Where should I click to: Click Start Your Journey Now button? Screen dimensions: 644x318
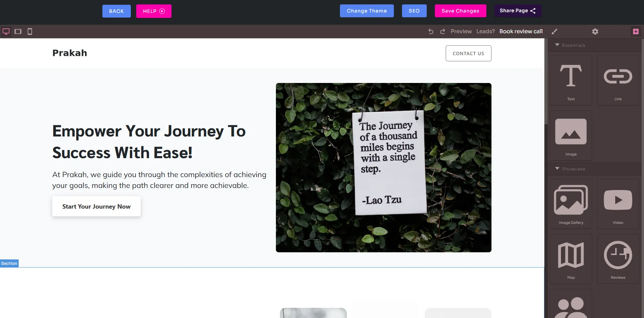click(x=96, y=206)
